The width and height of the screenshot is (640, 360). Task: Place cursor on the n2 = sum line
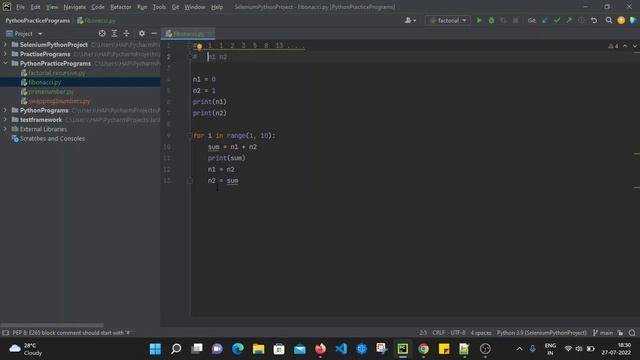pyautogui.click(x=223, y=180)
